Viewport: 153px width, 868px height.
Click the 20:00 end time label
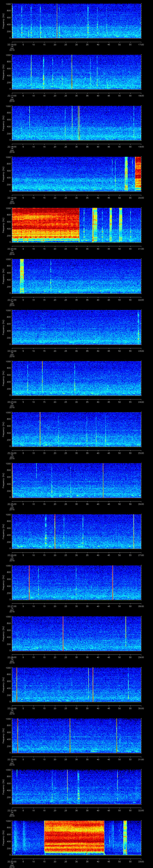click(141, 198)
